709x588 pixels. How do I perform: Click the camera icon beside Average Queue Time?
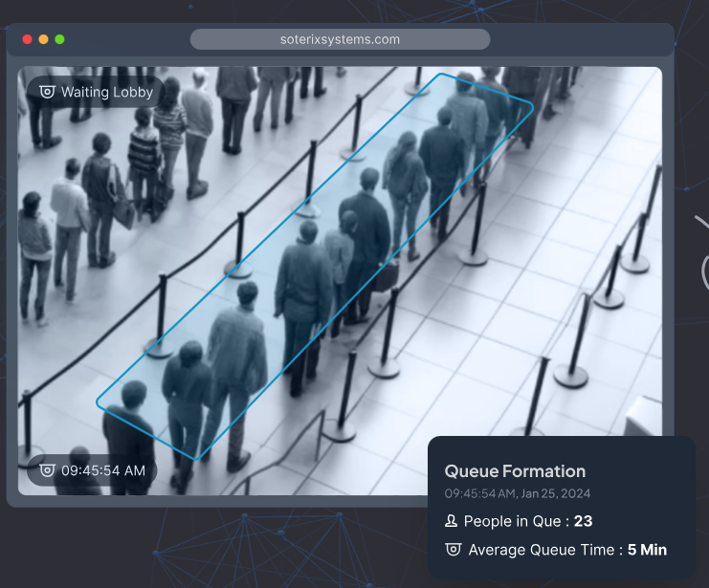tap(454, 550)
